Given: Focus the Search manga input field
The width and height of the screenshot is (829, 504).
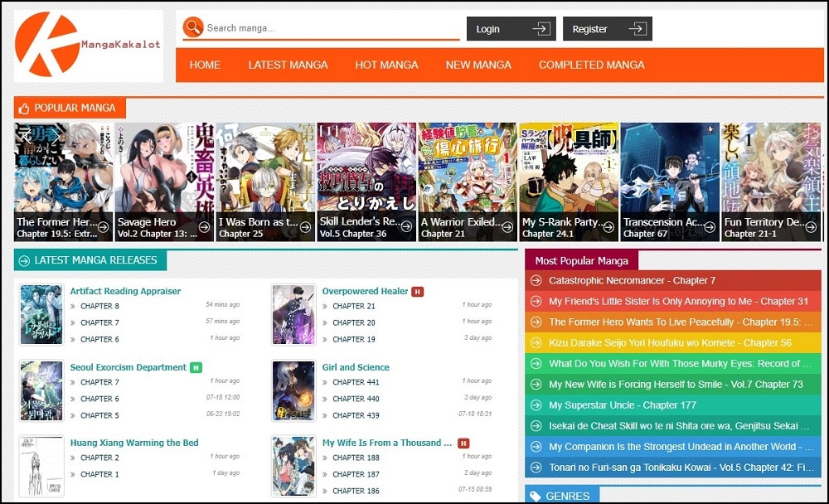Looking at the screenshot, I should (332, 28).
